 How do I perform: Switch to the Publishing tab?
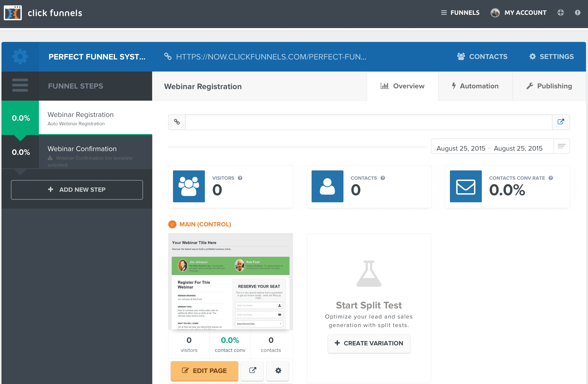(549, 86)
